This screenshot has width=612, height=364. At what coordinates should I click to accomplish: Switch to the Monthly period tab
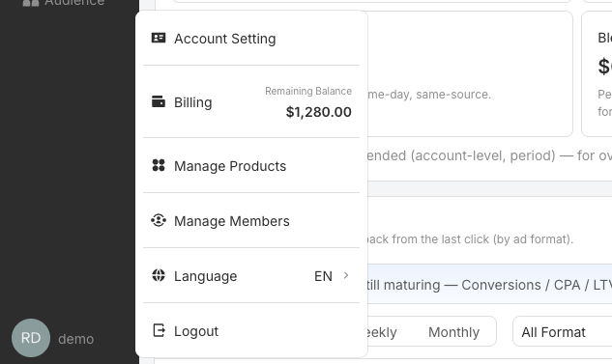(453, 332)
